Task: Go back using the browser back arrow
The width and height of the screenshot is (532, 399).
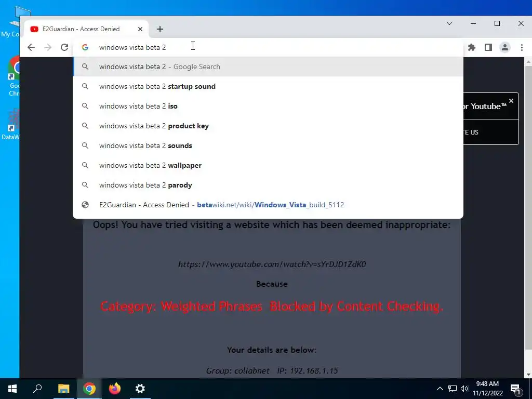Action: click(x=31, y=47)
